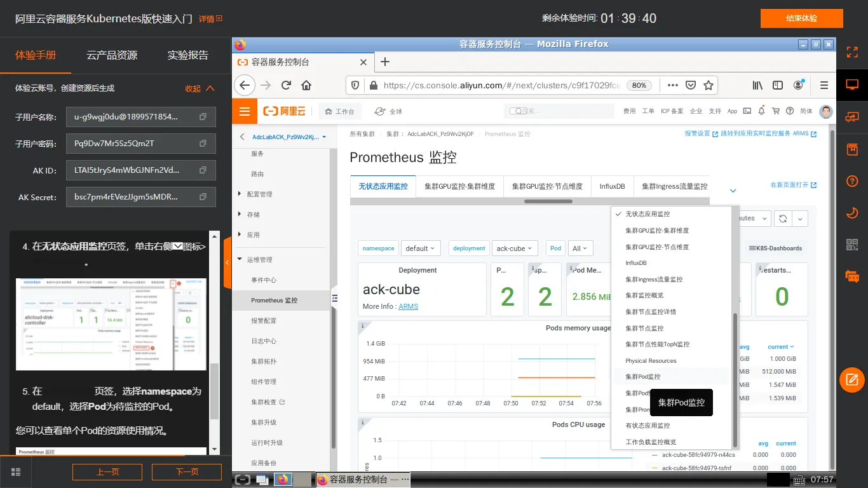Viewport: 868px width, 488px height.
Task: Open Aliyun notifications bell icon
Action: point(761,111)
